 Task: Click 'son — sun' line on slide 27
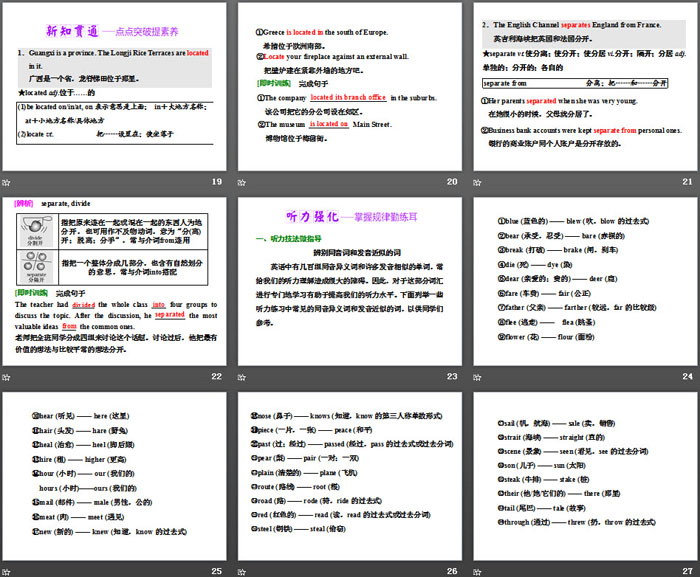pos(542,465)
